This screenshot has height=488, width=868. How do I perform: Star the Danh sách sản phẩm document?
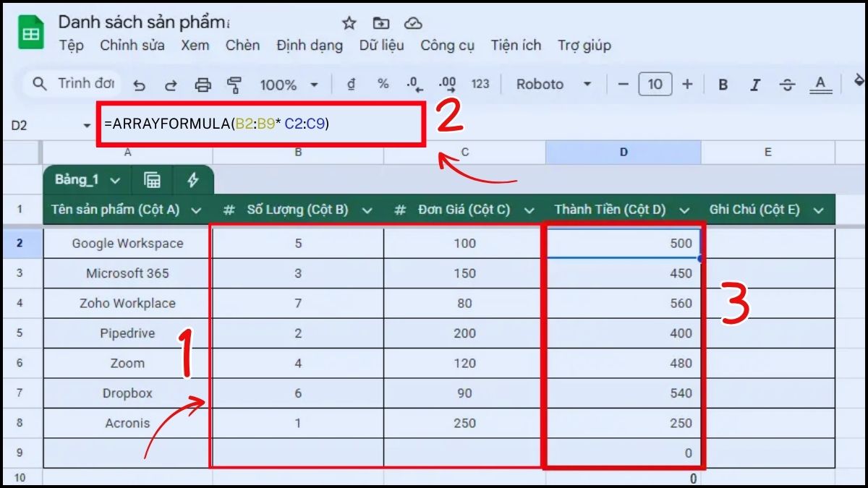click(x=349, y=22)
